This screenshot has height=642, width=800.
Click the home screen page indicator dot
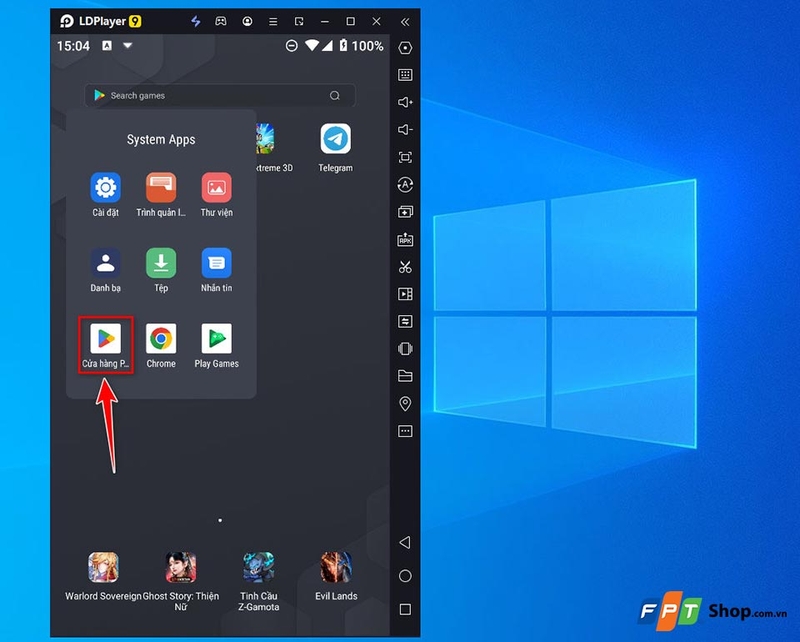point(220,521)
